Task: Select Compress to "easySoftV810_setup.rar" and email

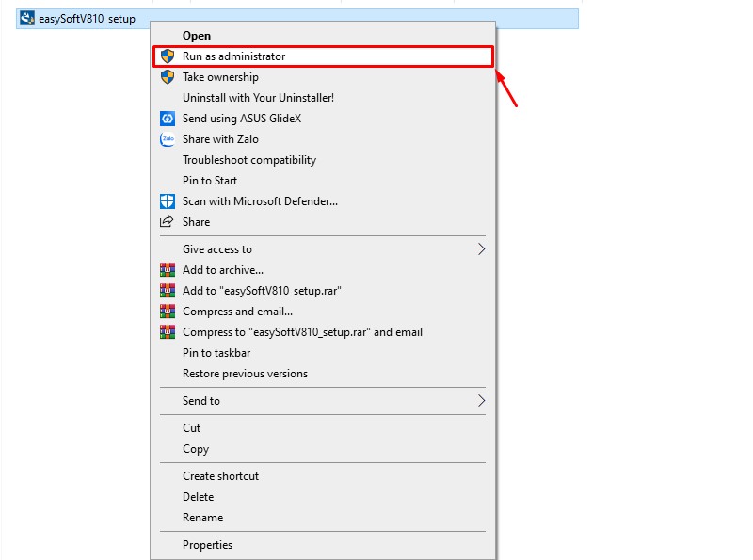Action: pyautogui.click(x=323, y=332)
